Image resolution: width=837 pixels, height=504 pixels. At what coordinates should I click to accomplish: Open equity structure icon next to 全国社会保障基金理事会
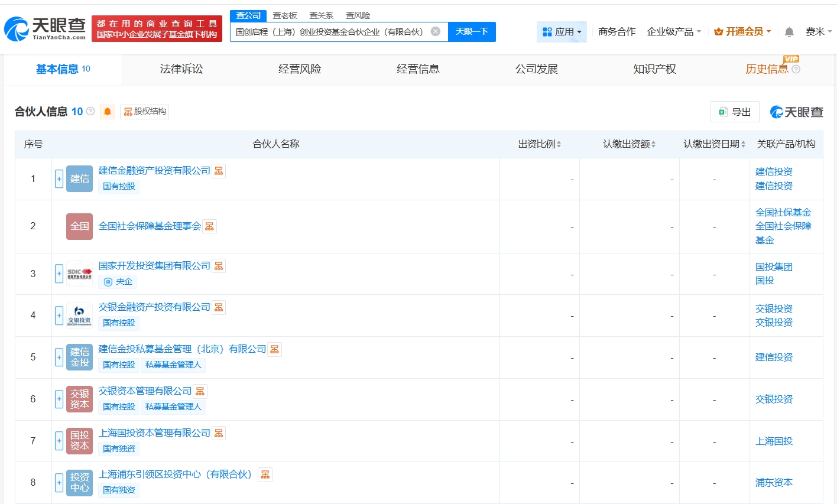tap(209, 226)
